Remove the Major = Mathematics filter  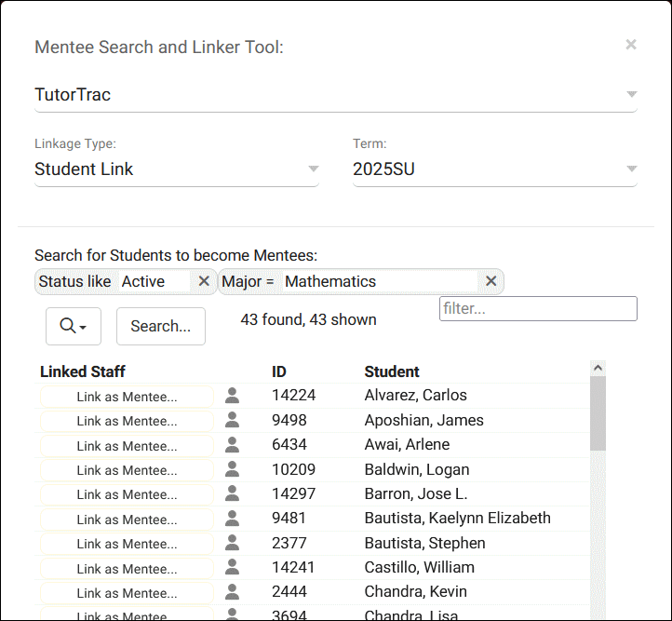tap(491, 281)
